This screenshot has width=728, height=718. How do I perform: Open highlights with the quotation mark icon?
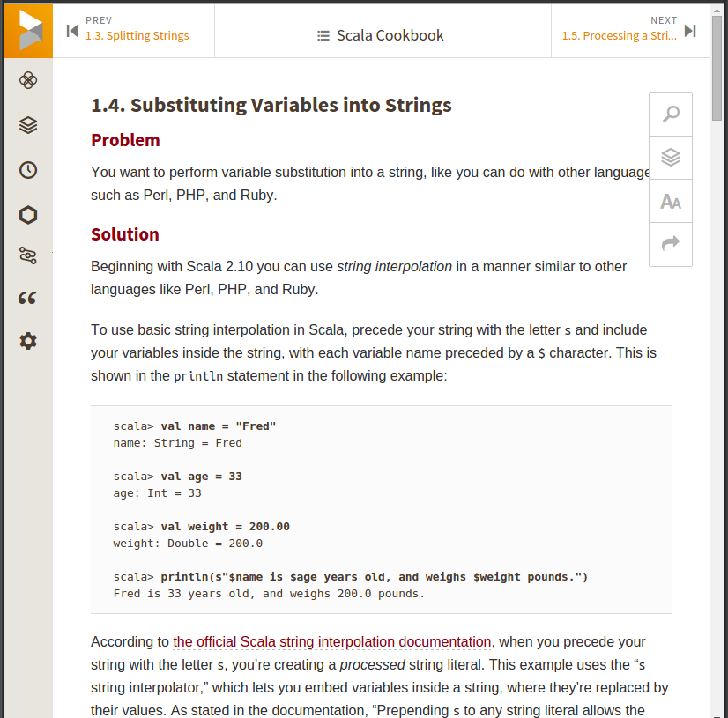click(27, 298)
